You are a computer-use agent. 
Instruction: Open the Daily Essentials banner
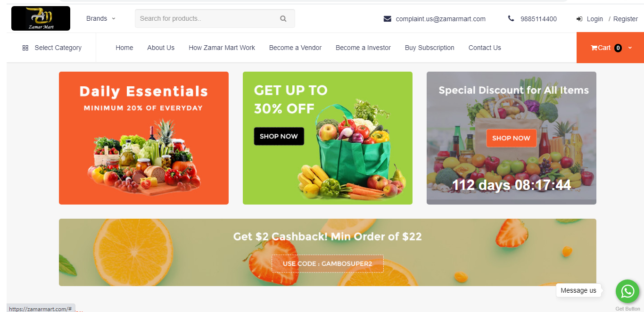144,138
